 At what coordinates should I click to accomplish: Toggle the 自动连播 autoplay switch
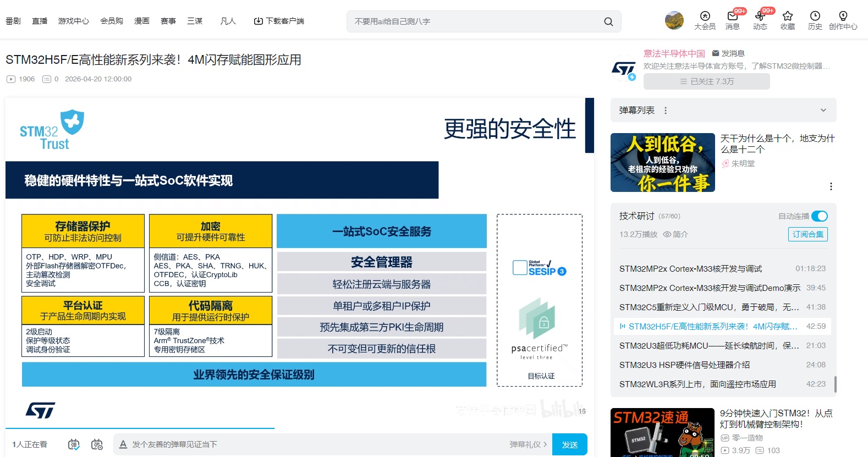point(819,216)
